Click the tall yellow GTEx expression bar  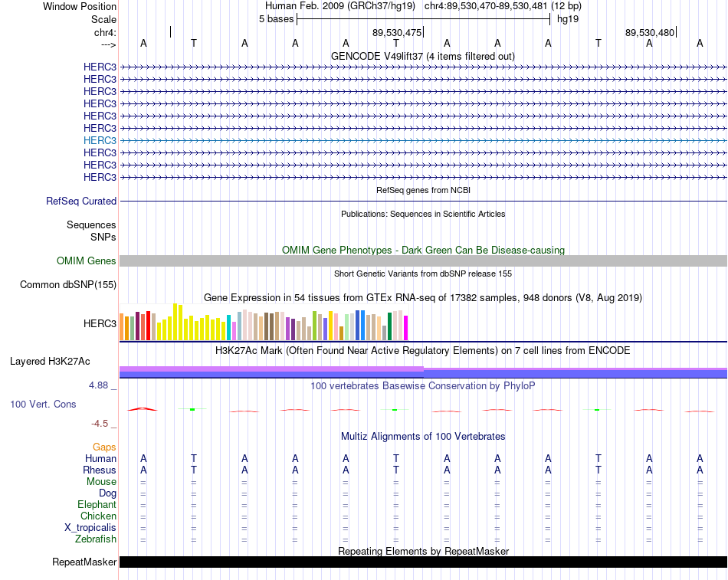click(x=175, y=322)
